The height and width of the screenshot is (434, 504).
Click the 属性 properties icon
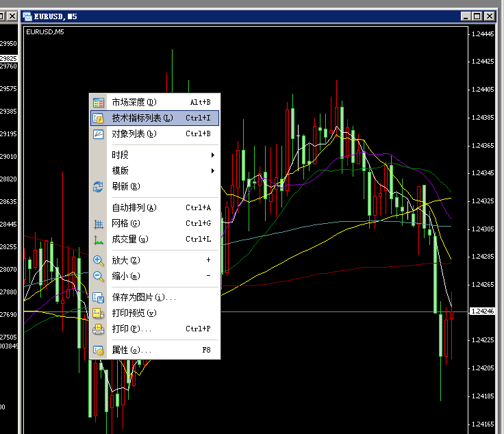click(99, 350)
